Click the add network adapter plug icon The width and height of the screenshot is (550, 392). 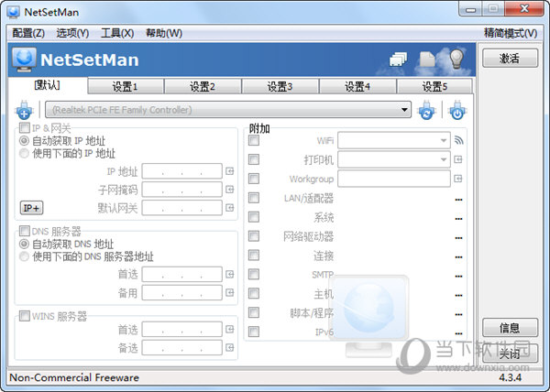coord(24,110)
